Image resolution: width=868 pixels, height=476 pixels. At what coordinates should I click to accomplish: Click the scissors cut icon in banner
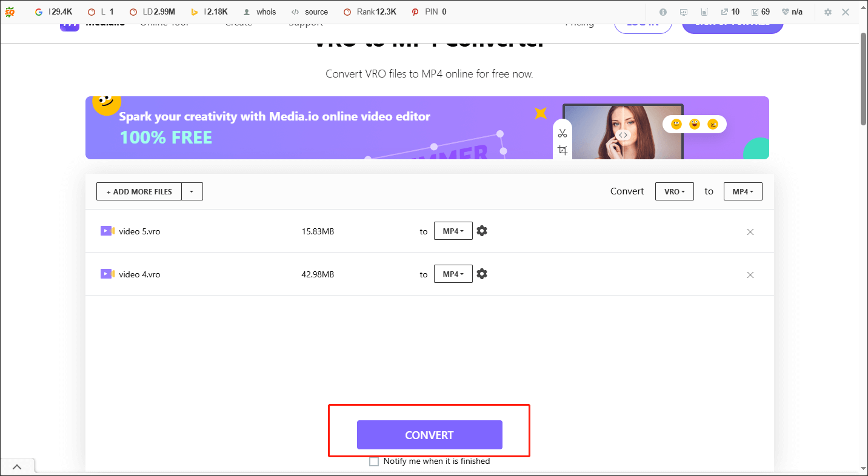563,133
